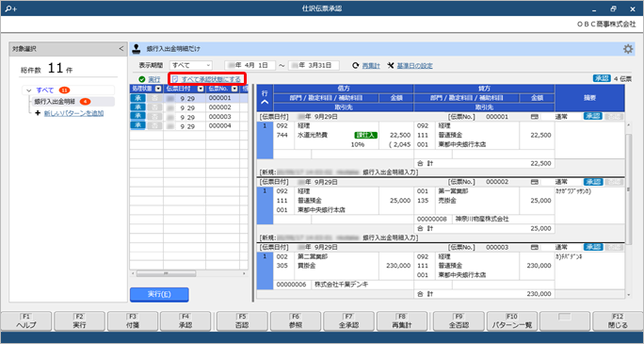Click the 新しいパターンを追加 link

coord(73,113)
